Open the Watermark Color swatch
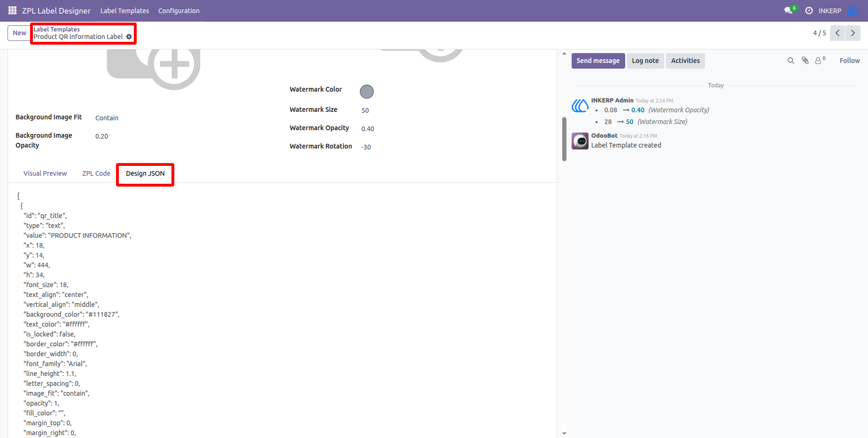Screen dimensions: 868x438 [x=367, y=92]
